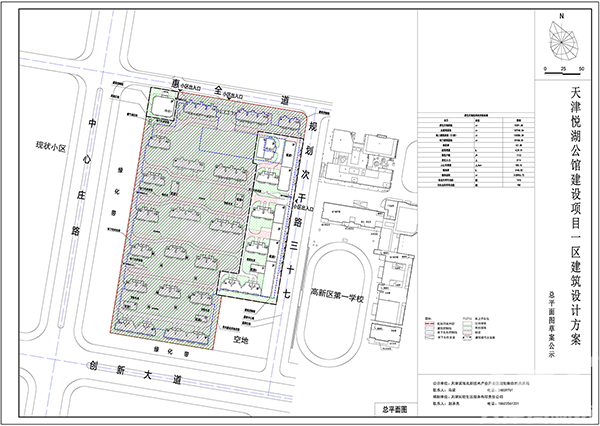The height and width of the screenshot is (426, 600).
Task: Select the vertical subtitle 总平面图草案公示
Action: click(552, 325)
